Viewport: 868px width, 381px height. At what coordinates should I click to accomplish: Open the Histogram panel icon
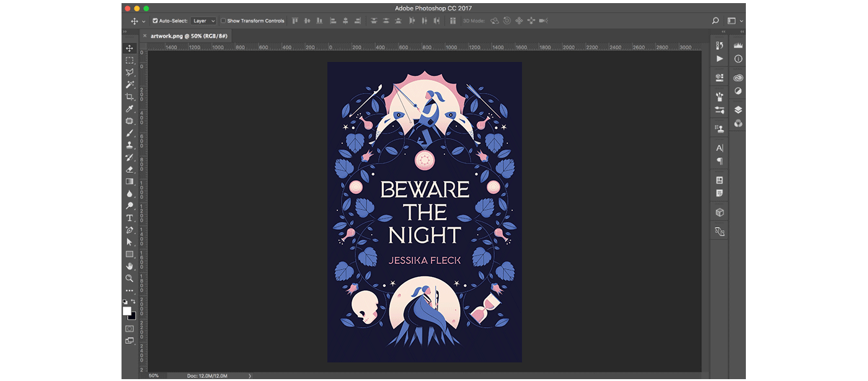(738, 46)
